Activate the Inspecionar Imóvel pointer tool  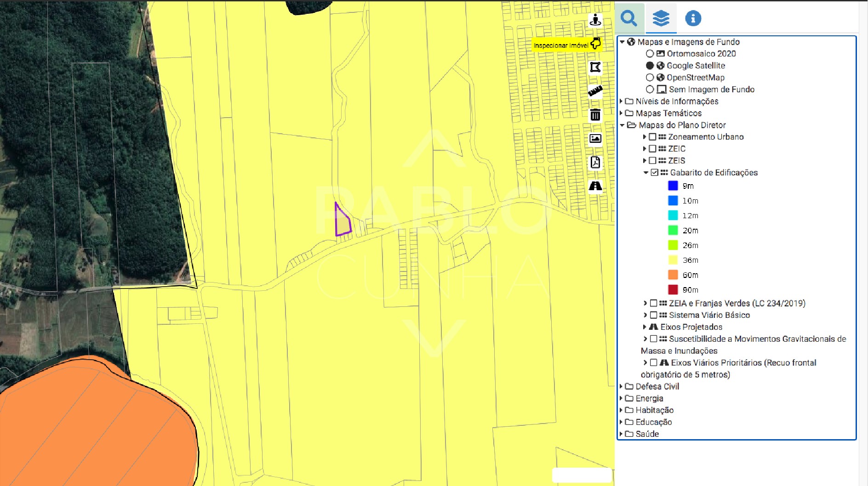595,44
